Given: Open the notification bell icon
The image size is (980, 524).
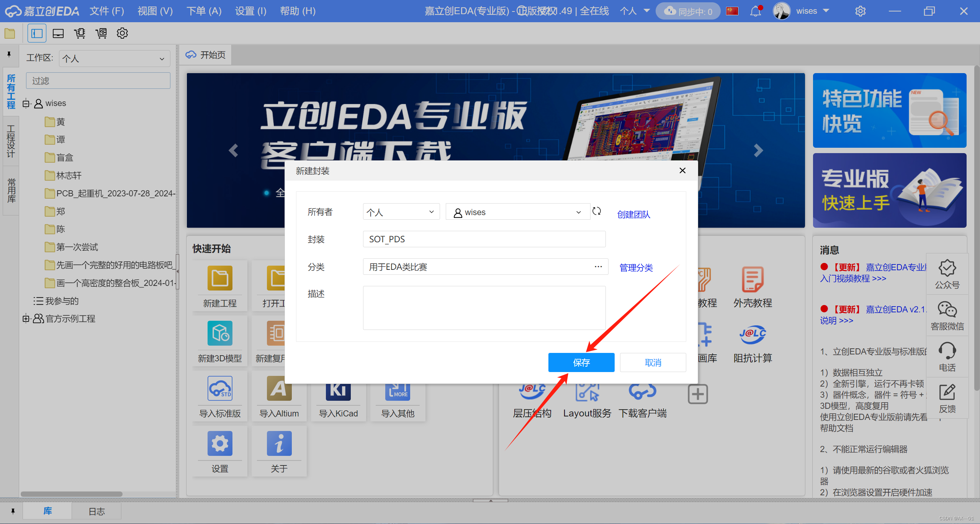Looking at the screenshot, I should (x=755, y=11).
